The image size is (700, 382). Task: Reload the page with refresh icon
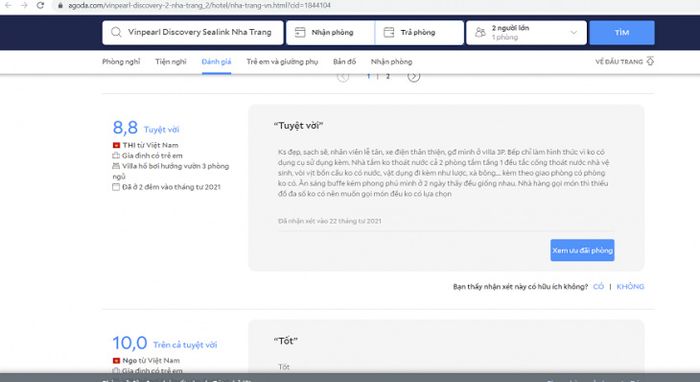40,5
